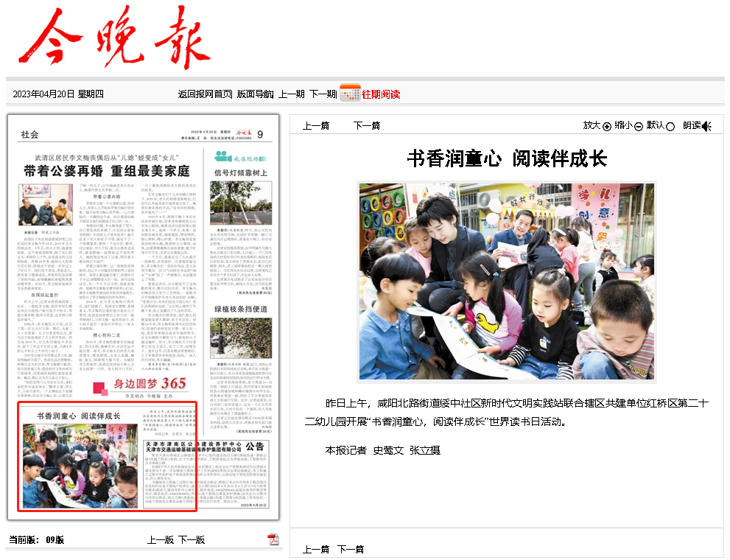Click the 放大 zoom-in icon
This screenshot has width=730, height=560.
tap(605, 126)
